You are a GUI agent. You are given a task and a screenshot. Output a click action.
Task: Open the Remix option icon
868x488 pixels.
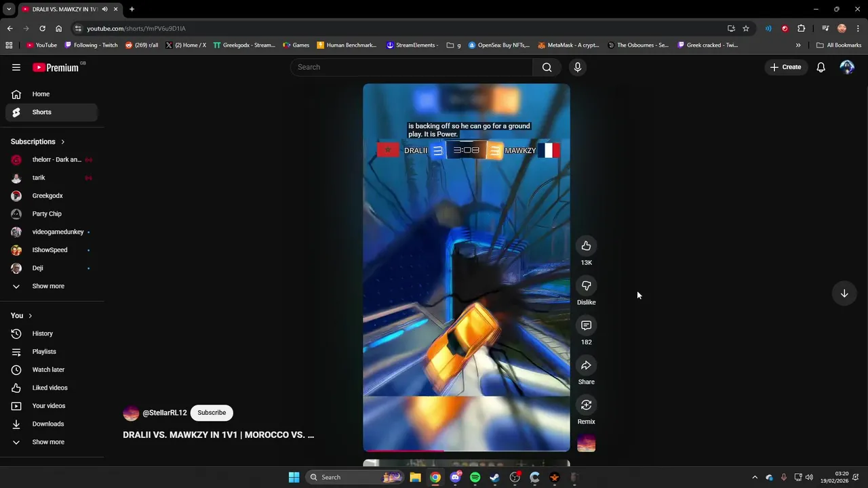pos(586,405)
